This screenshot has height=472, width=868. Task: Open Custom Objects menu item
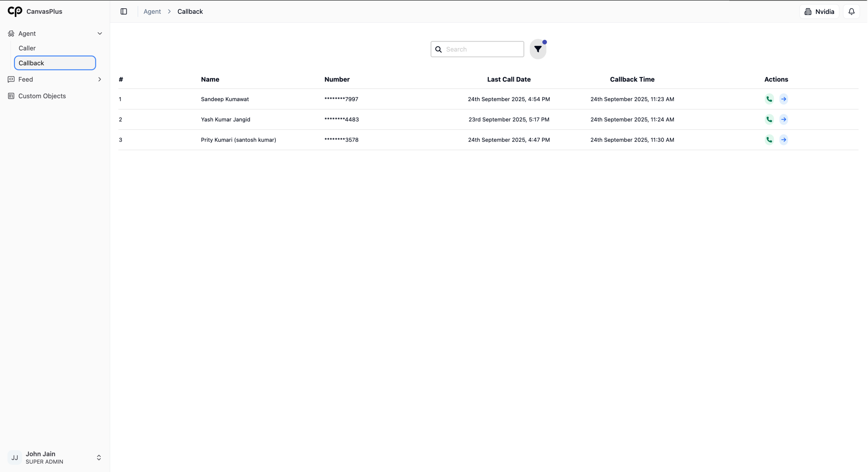point(42,96)
